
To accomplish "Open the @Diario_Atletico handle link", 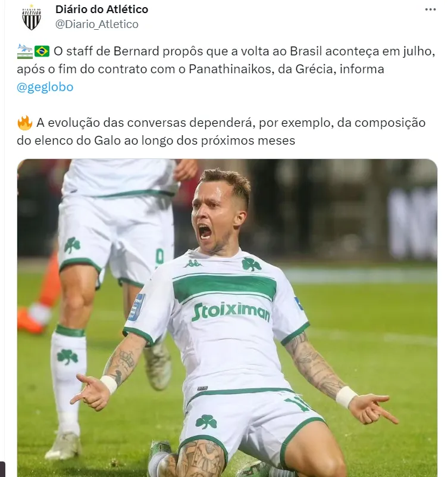I will 96,24.
